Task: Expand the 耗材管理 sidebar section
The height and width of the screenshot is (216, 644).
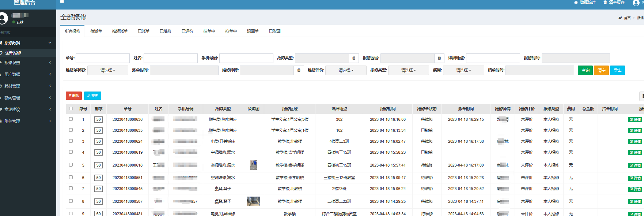Action: pos(28,86)
